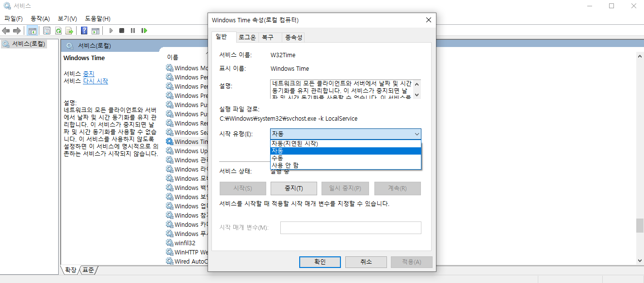Switch to the 종속성 tab
644x283 pixels.
293,37
